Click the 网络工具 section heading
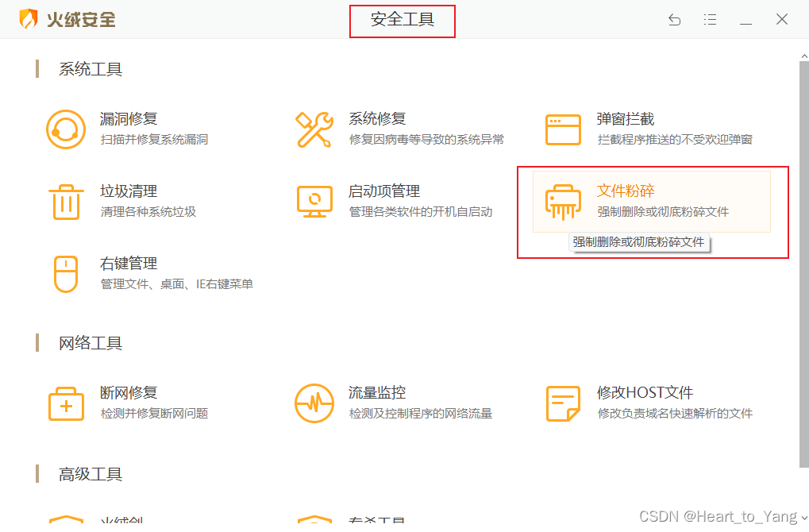 [x=91, y=343]
